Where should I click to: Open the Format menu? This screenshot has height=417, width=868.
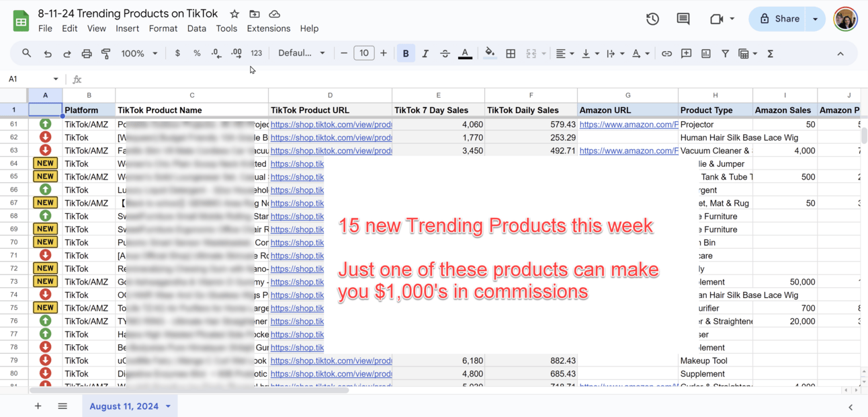pos(163,28)
